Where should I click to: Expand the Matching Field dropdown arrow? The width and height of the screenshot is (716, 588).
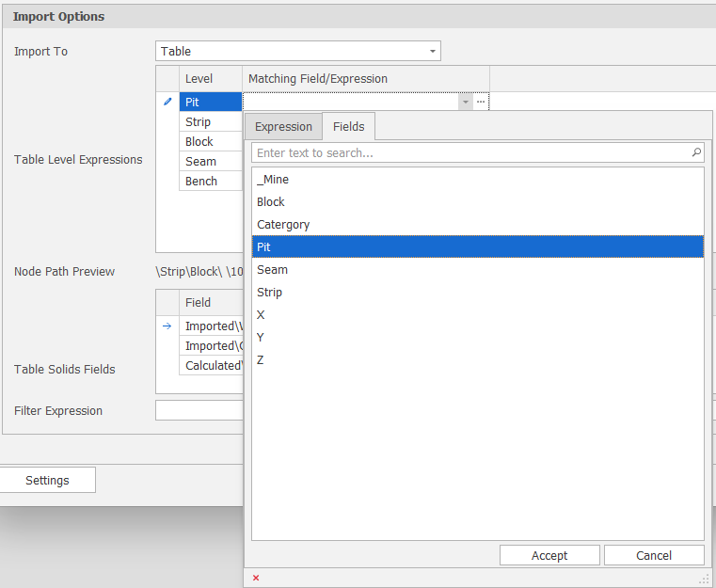coord(465,102)
